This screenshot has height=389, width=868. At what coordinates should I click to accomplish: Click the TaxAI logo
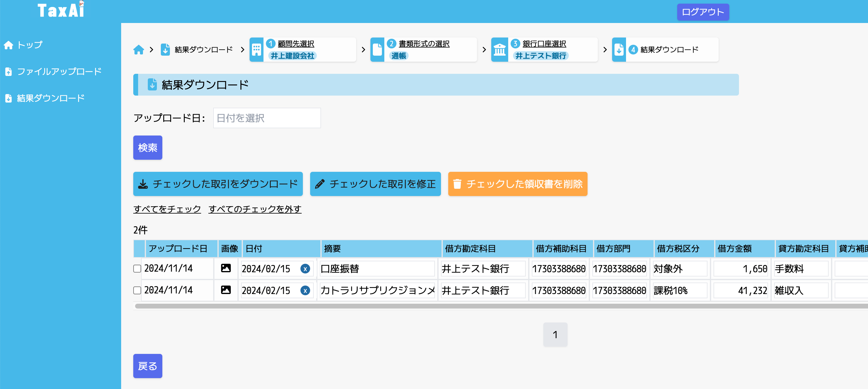pos(61,9)
